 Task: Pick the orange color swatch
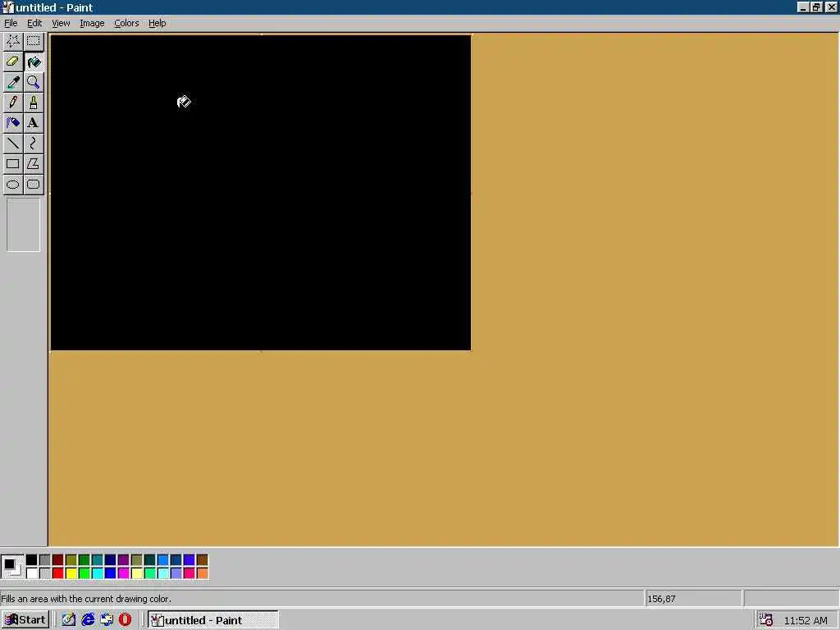pos(203,573)
